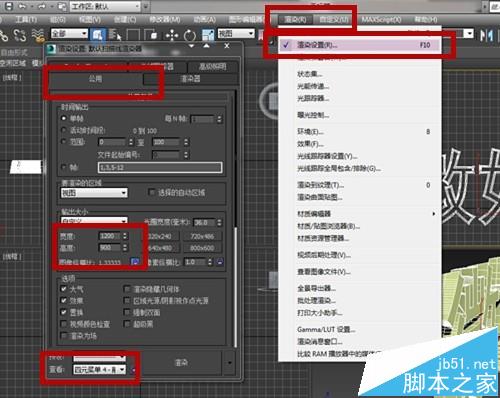Toggle Window/Crossing selection icon

[x=151, y=35]
